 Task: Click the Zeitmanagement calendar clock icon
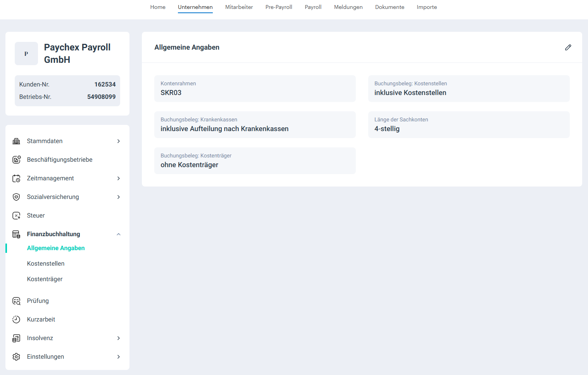pos(16,178)
